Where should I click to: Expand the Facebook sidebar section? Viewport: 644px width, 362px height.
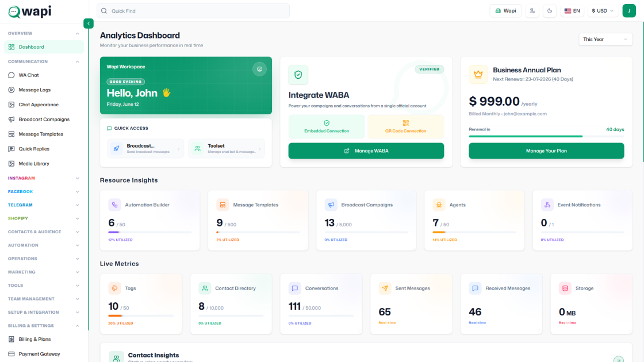pyautogui.click(x=43, y=192)
